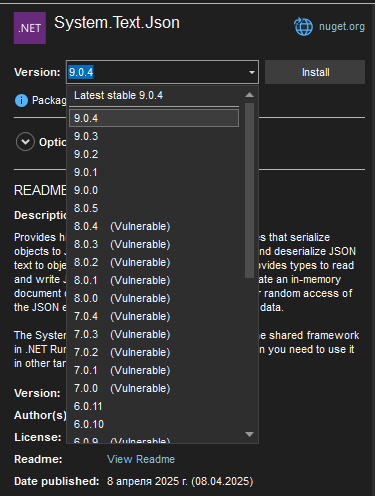Click the purple .NET package icon

tap(30, 28)
